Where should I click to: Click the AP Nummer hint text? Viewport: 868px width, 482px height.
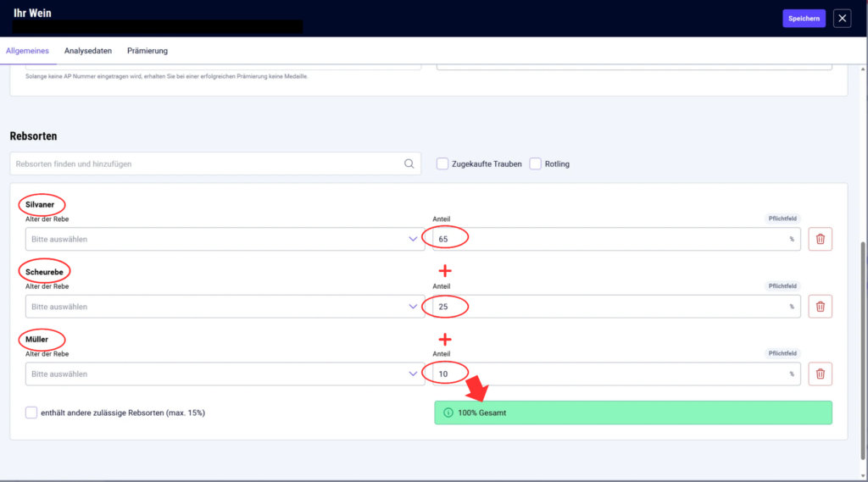[167, 76]
